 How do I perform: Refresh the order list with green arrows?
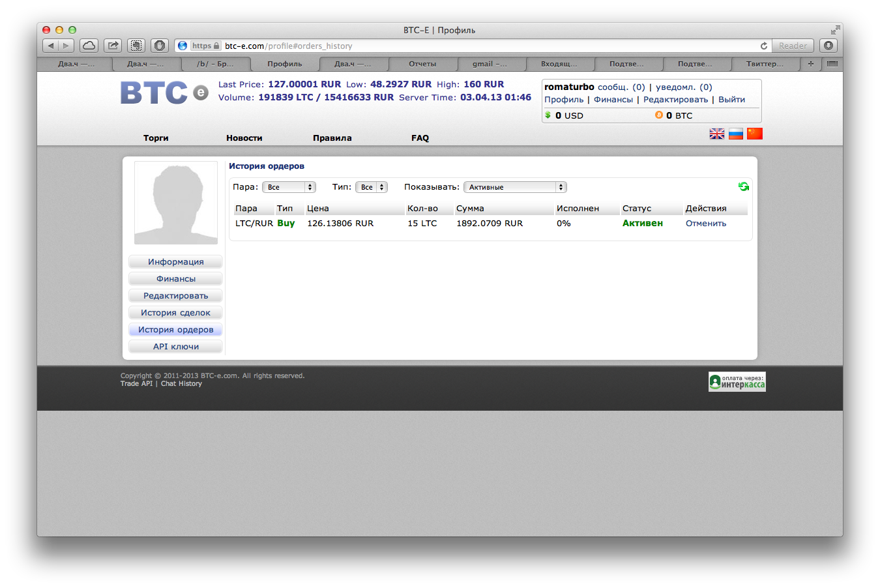[744, 186]
